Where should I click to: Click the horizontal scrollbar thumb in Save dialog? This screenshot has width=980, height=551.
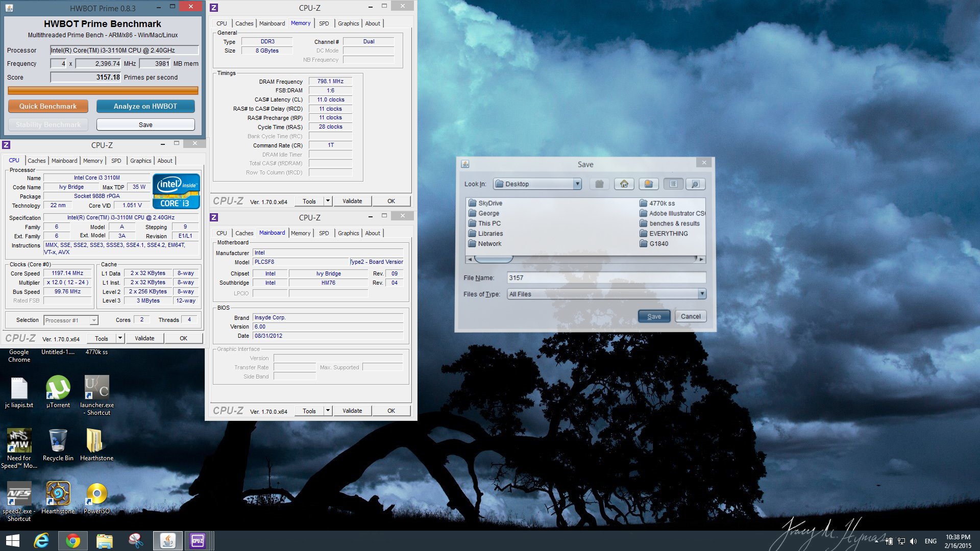click(494, 259)
